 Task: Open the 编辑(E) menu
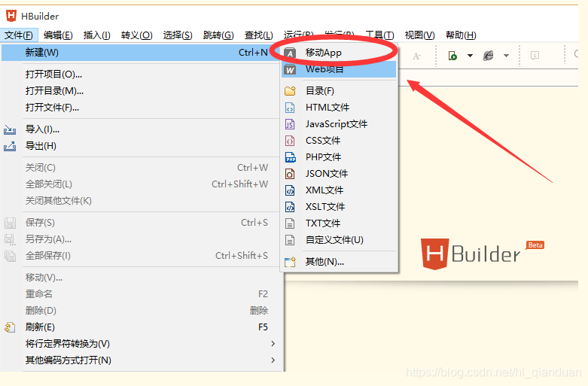58,35
